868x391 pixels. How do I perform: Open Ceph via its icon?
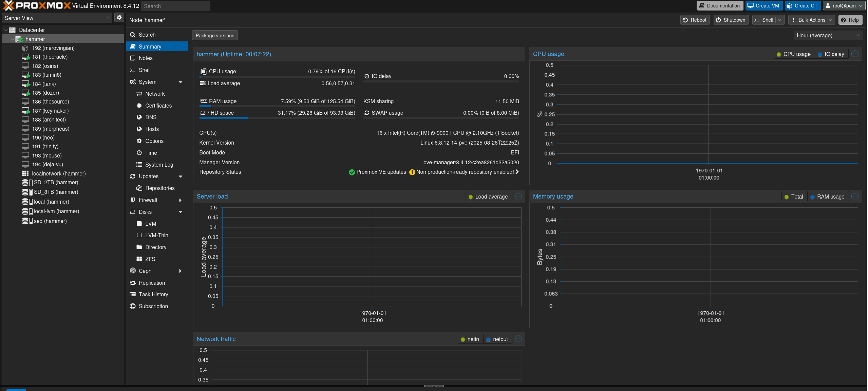[133, 271]
